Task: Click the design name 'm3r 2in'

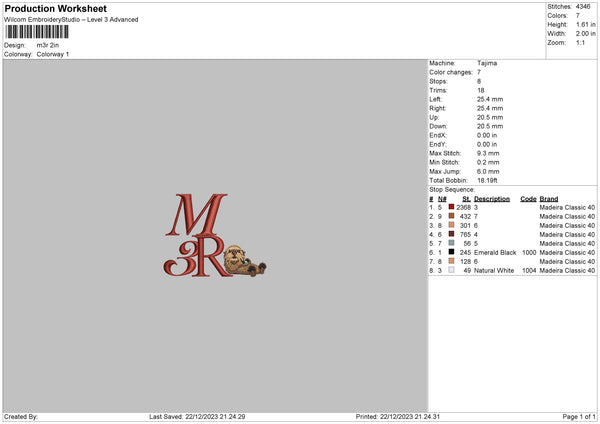Action: [48, 45]
